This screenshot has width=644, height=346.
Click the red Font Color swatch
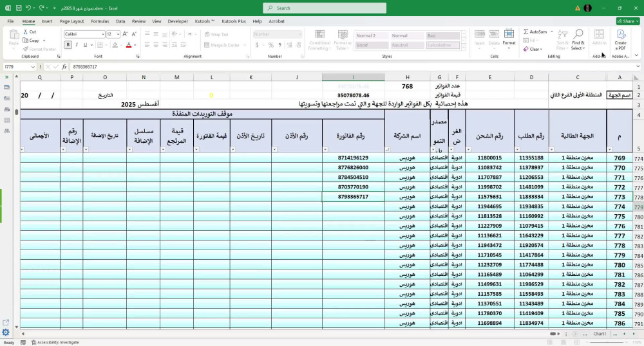pyautogui.click(x=129, y=45)
